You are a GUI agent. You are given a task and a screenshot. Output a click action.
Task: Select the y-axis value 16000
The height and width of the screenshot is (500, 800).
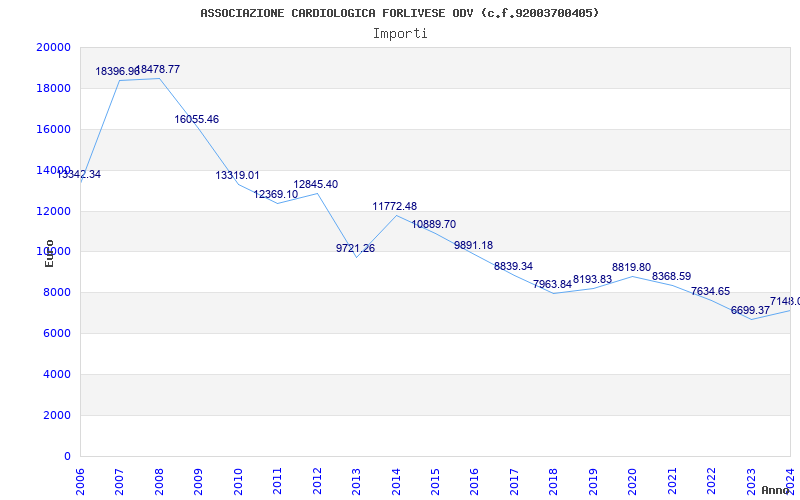53,129
